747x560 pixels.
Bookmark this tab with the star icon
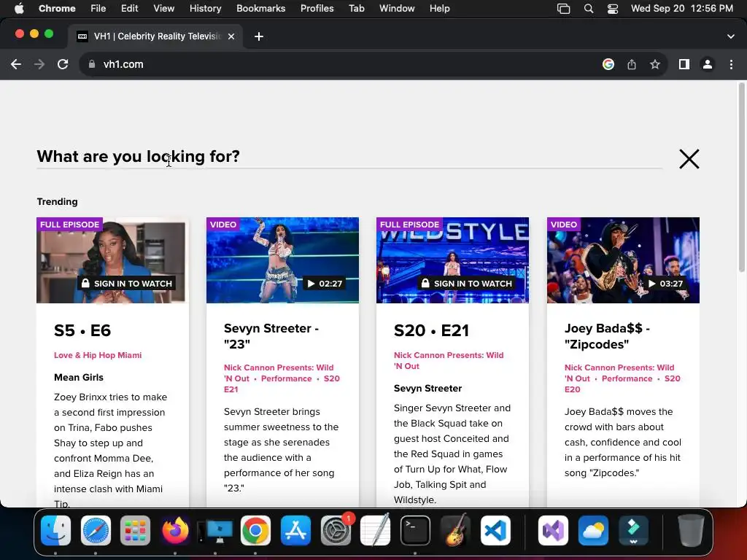click(655, 64)
